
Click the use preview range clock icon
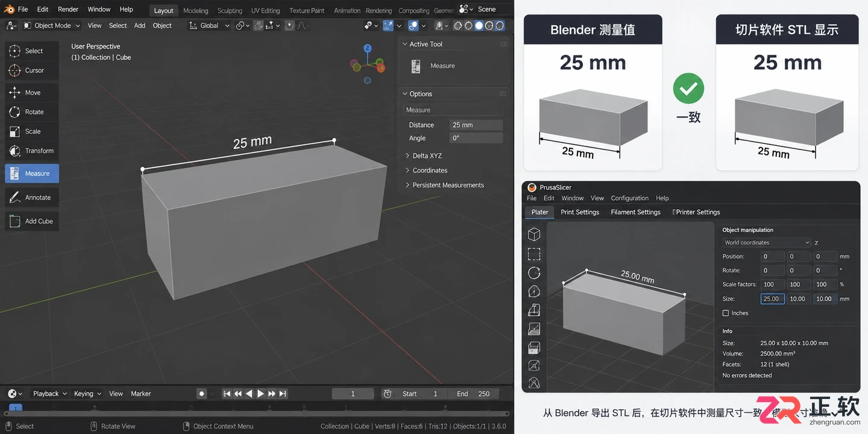click(388, 394)
